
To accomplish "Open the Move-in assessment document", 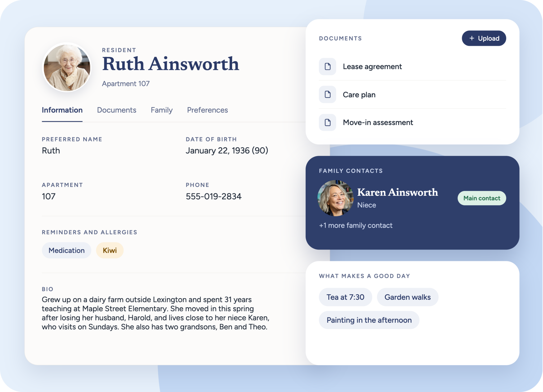I will click(x=412, y=122).
